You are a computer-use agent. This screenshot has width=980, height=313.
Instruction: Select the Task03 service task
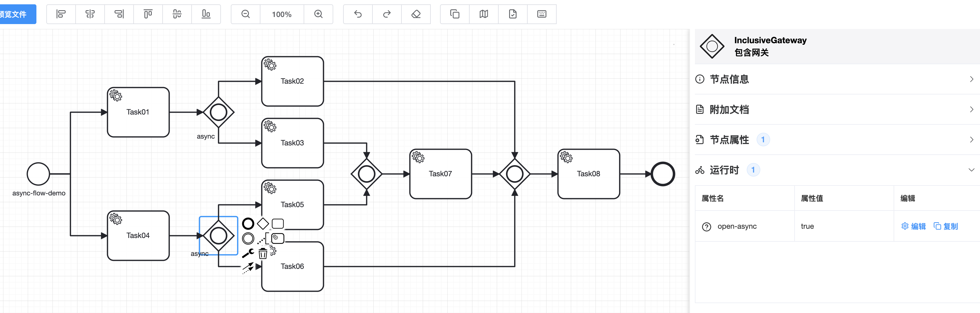(x=293, y=143)
